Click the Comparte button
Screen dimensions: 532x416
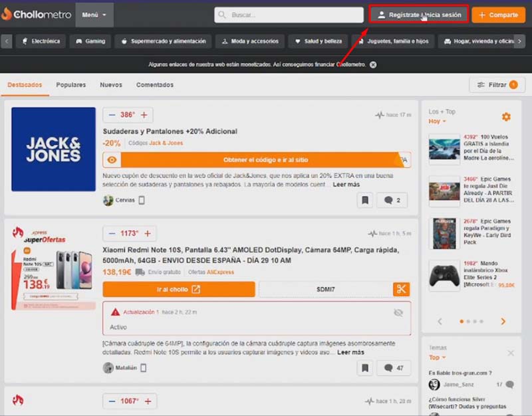[x=498, y=15]
